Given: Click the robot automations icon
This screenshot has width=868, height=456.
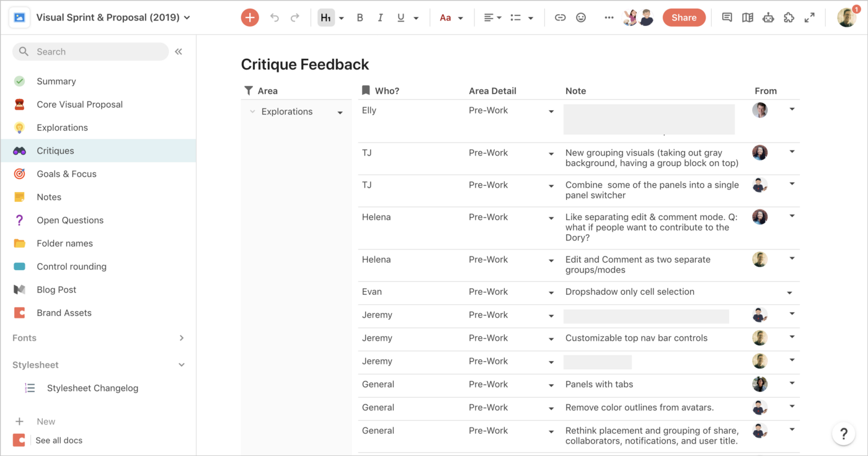Looking at the screenshot, I should pyautogui.click(x=768, y=18).
